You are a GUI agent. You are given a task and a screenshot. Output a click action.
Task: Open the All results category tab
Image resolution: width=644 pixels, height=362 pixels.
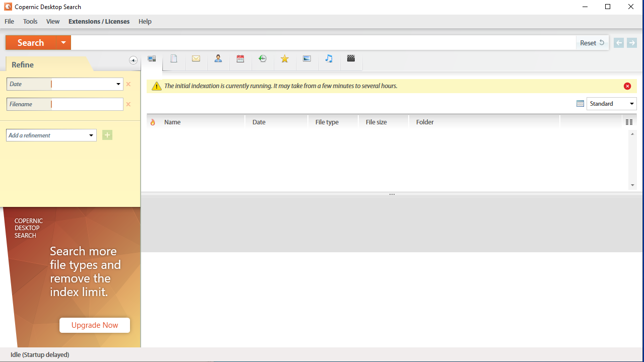click(152, 59)
